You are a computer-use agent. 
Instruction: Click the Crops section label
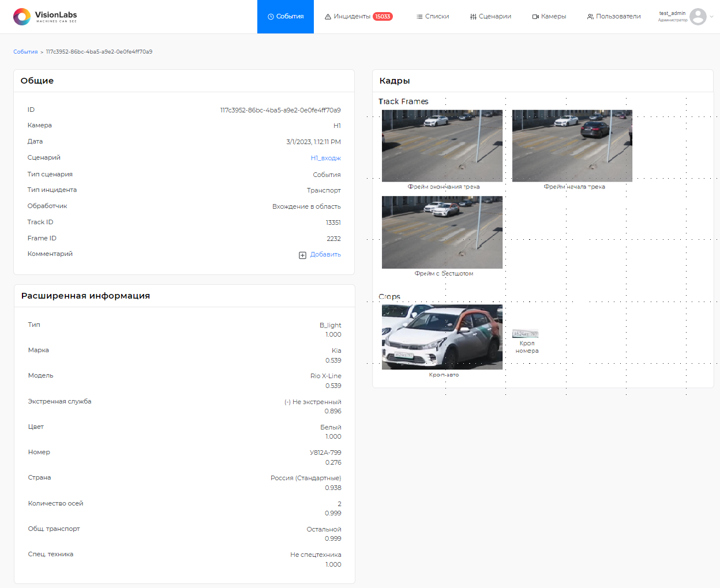(389, 296)
